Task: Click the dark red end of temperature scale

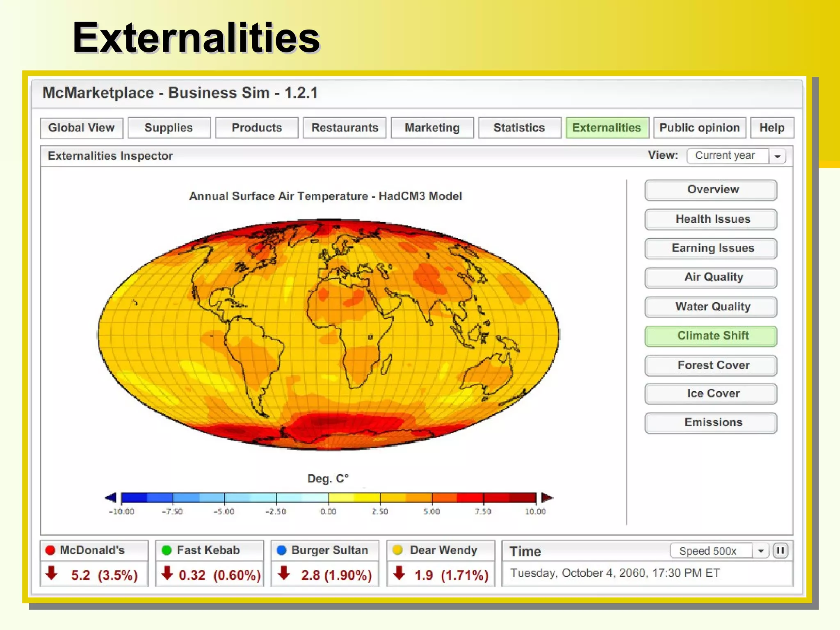Action: click(523, 498)
